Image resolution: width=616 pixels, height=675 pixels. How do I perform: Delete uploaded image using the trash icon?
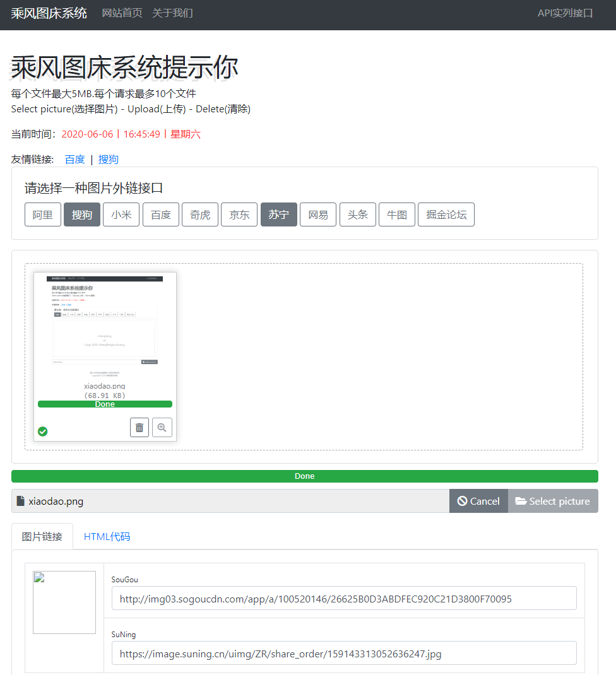coord(139,427)
